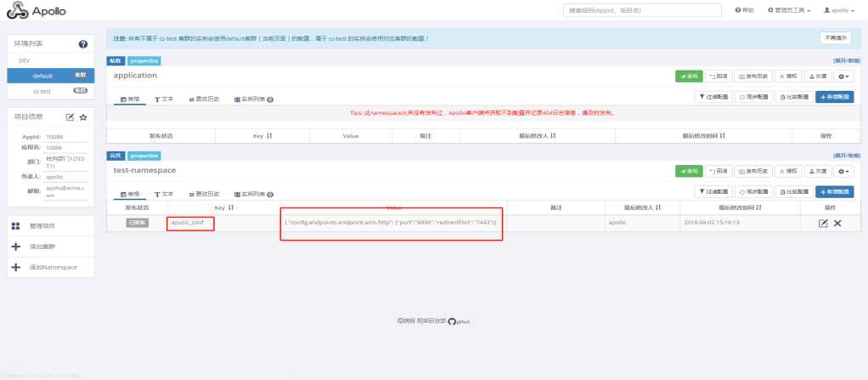
Task: Switch to 文本 tab in test-namespace
Action: (164, 194)
